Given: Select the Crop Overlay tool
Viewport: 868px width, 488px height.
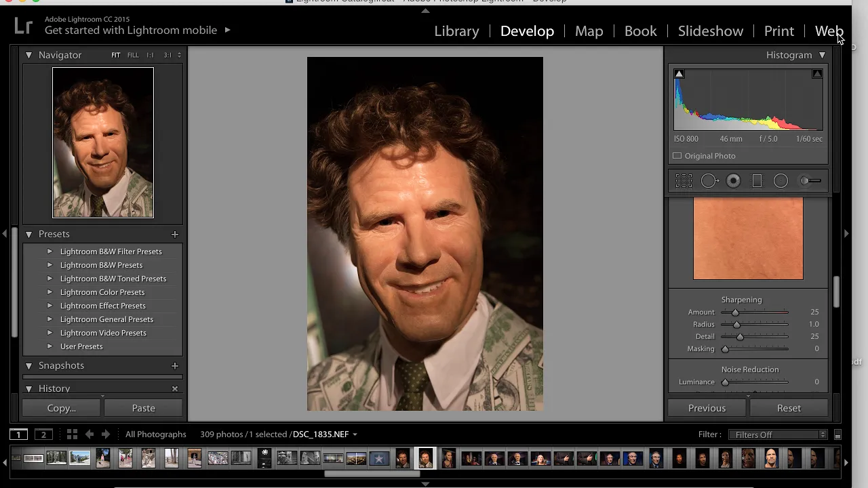Looking at the screenshot, I should click(684, 181).
